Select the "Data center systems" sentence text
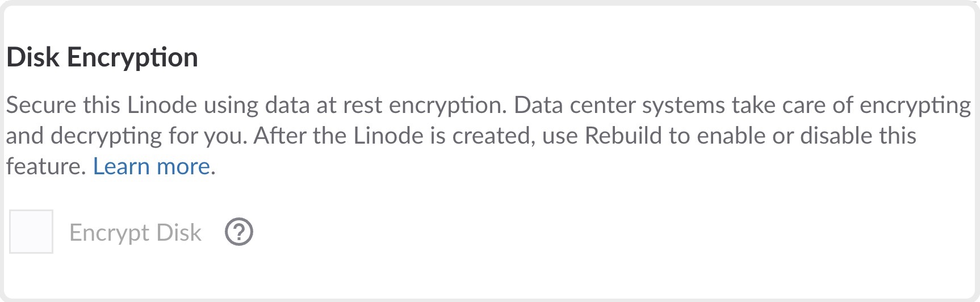The image size is (980, 302). click(x=619, y=105)
